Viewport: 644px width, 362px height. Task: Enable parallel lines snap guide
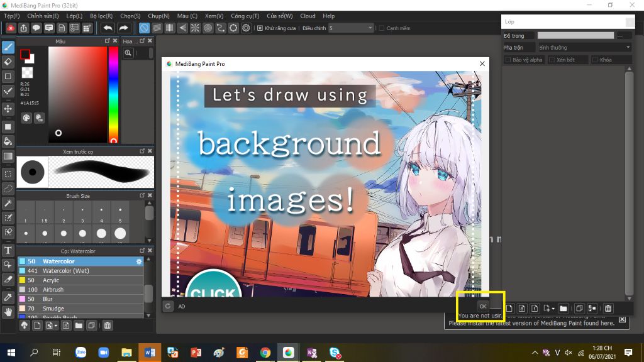pyautogui.click(x=157, y=28)
